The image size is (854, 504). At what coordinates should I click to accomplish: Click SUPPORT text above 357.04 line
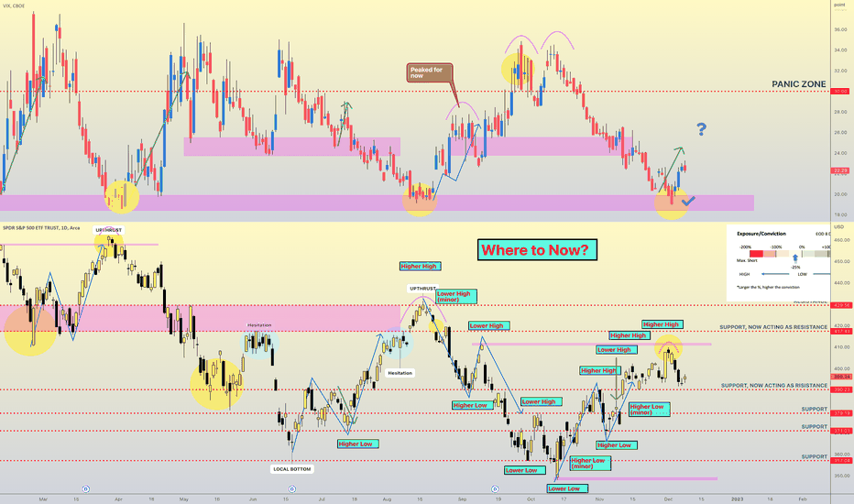(815, 456)
